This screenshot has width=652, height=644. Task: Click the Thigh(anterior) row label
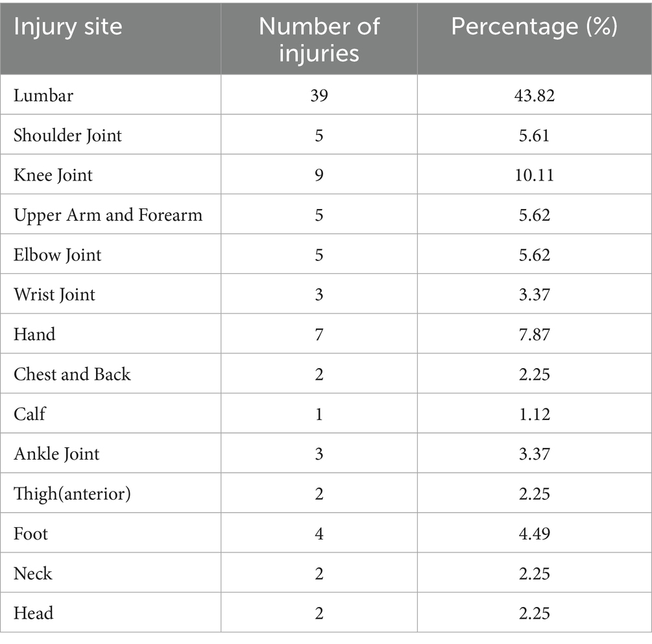tap(72, 493)
